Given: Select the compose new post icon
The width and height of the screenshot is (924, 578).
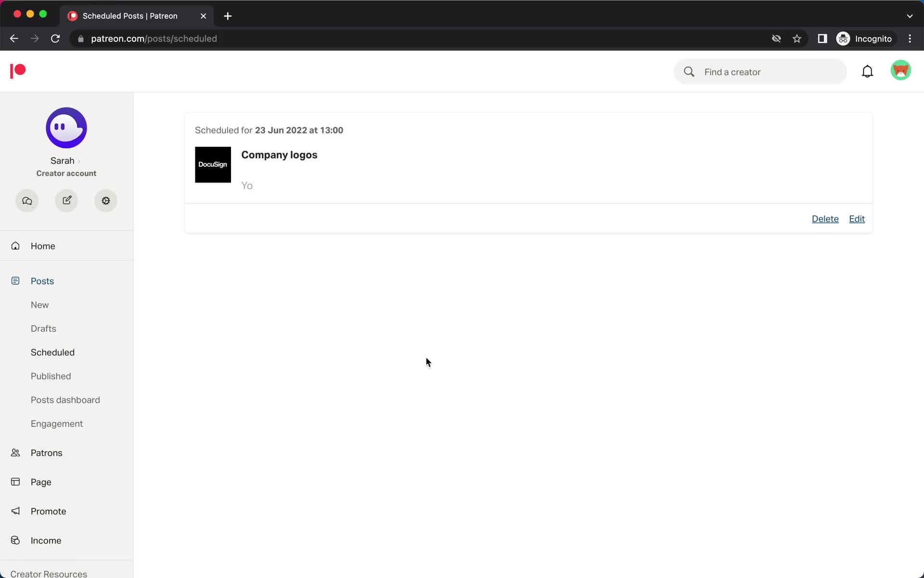Looking at the screenshot, I should 66,200.
